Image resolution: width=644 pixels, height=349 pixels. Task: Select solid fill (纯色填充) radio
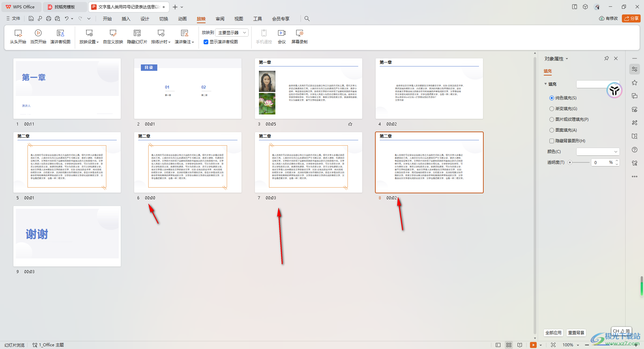pos(551,98)
